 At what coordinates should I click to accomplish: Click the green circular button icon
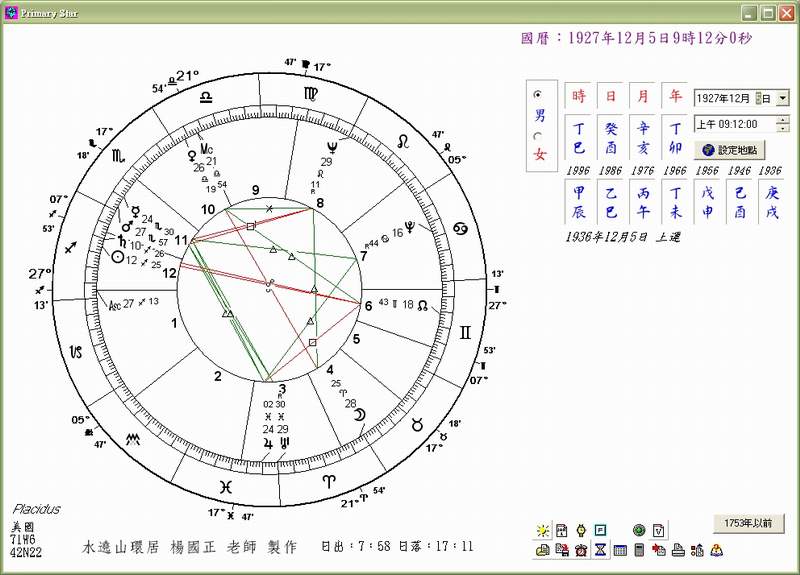tap(639, 530)
